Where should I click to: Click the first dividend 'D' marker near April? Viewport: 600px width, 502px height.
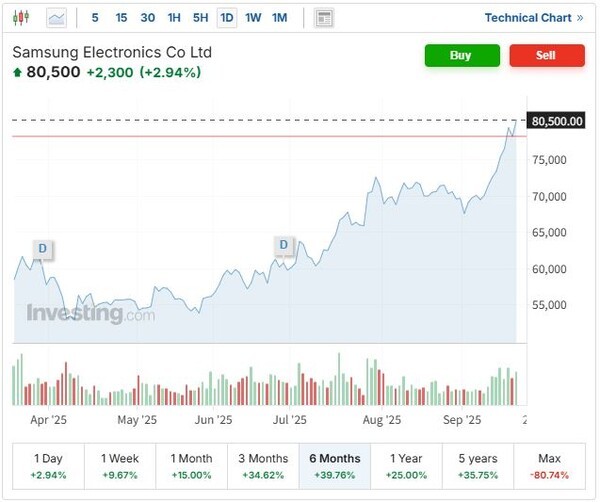point(42,248)
